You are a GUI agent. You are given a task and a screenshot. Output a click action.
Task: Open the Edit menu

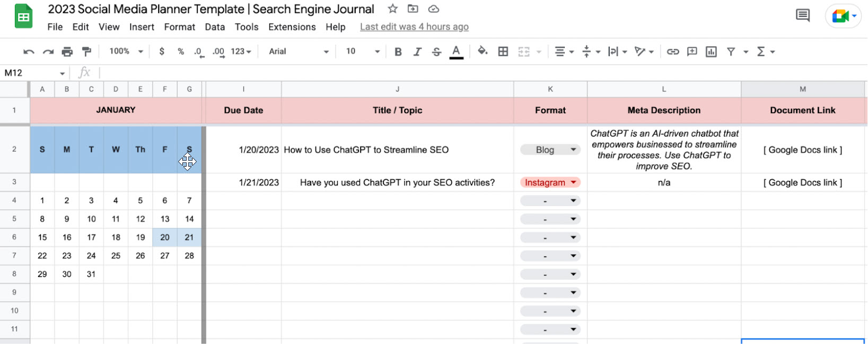81,27
